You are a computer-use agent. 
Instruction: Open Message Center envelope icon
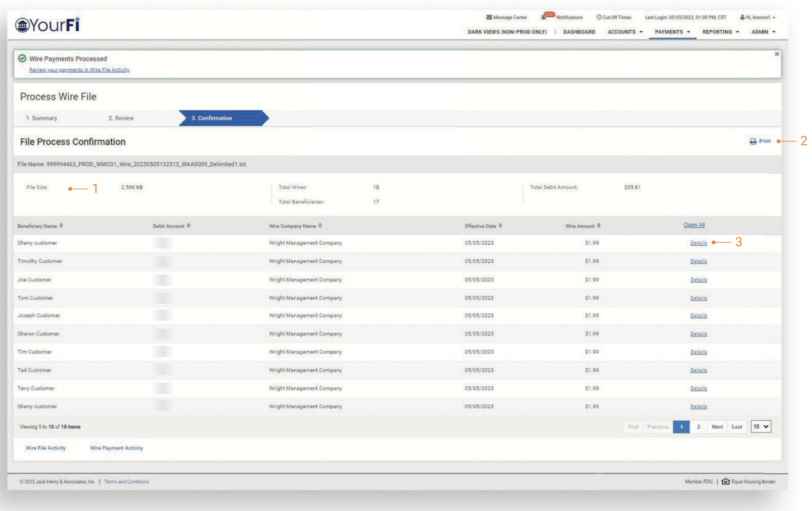pos(489,18)
